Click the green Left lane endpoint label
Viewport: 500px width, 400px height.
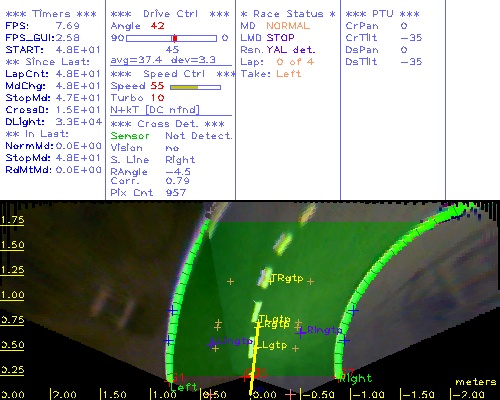coord(183,387)
